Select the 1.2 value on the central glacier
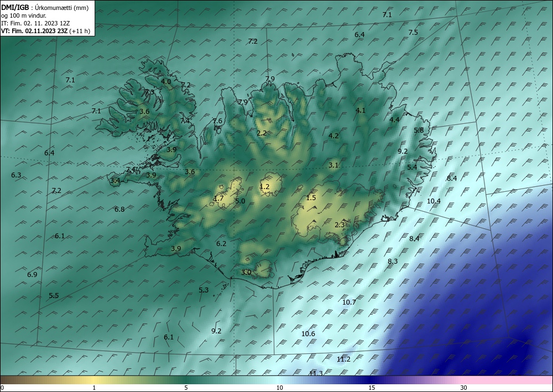 (x=264, y=186)
